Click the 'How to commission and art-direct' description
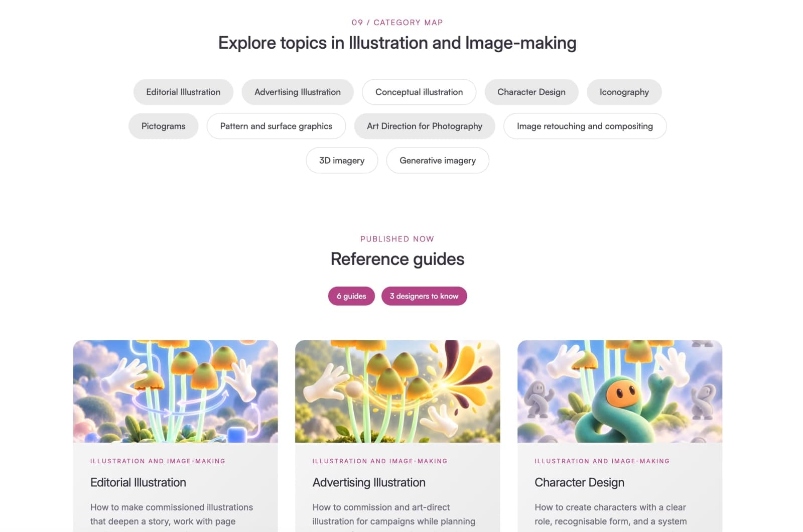The height and width of the screenshot is (532, 803). pyautogui.click(x=394, y=516)
